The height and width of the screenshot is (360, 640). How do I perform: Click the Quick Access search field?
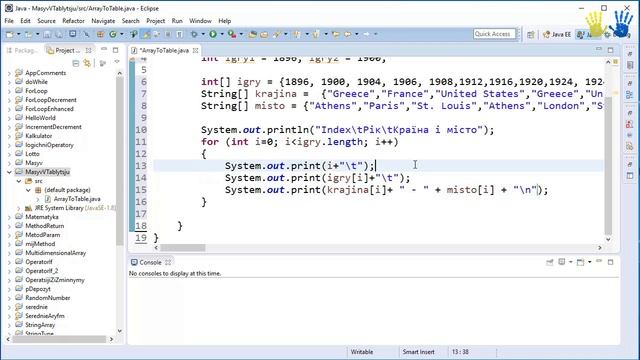coord(494,34)
